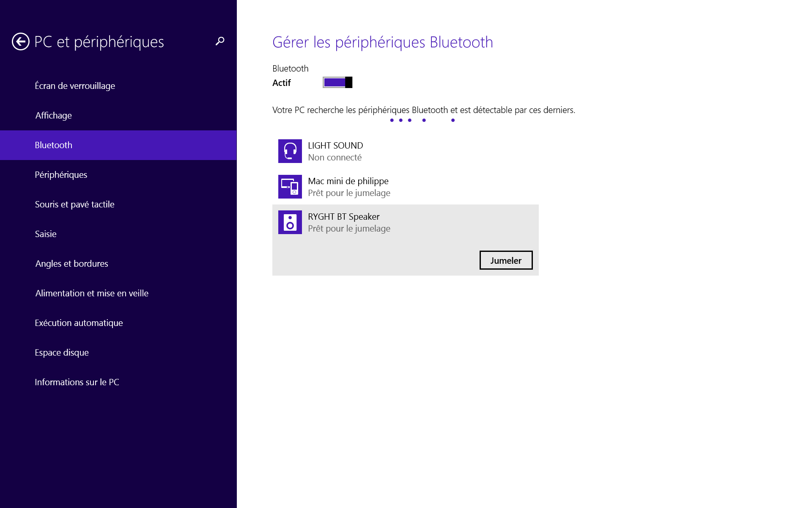
Task: Click the Mac mini de philippe device icon
Action: pos(290,186)
